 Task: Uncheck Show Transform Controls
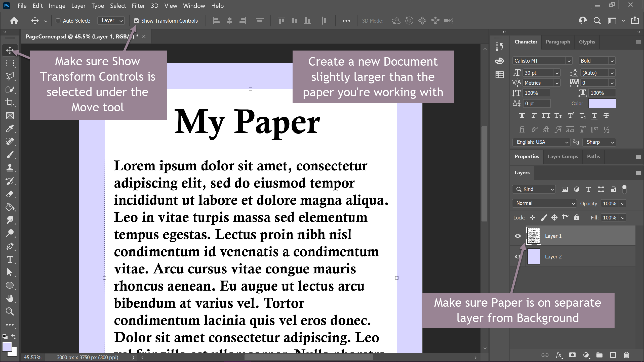136,21
